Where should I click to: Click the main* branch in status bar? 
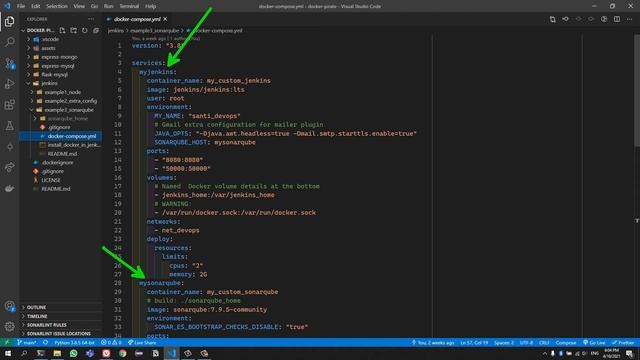pos(27,342)
